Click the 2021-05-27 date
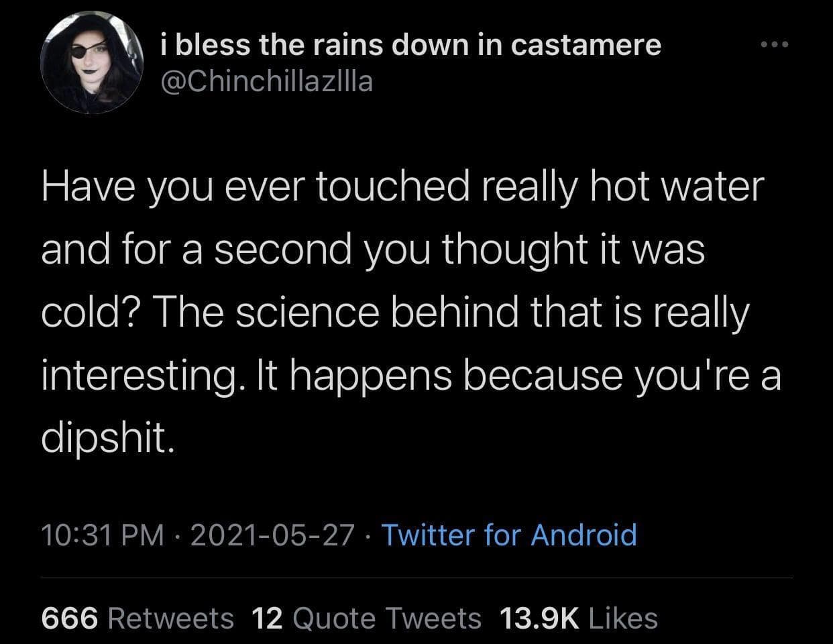Viewport: 833px width, 644px height. click(x=272, y=535)
